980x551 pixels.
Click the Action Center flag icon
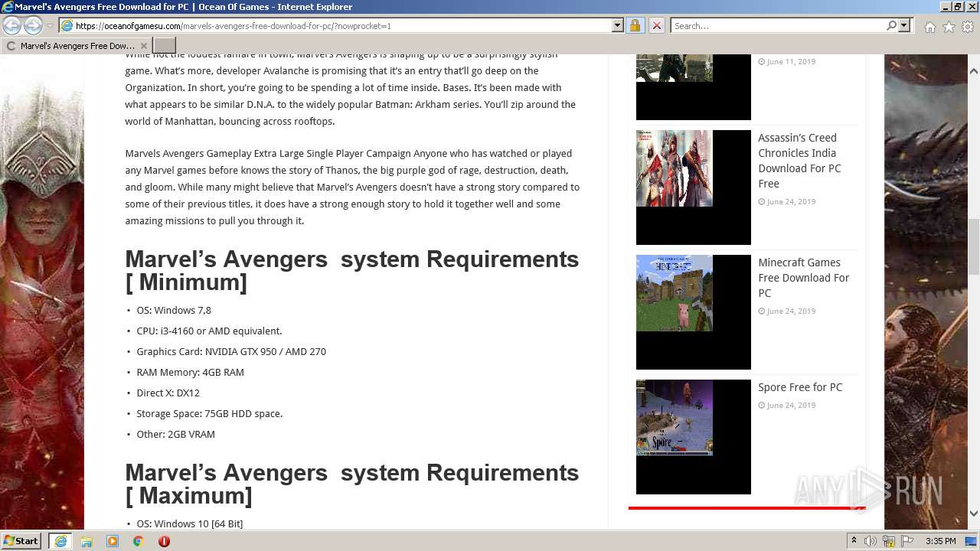[x=907, y=541]
